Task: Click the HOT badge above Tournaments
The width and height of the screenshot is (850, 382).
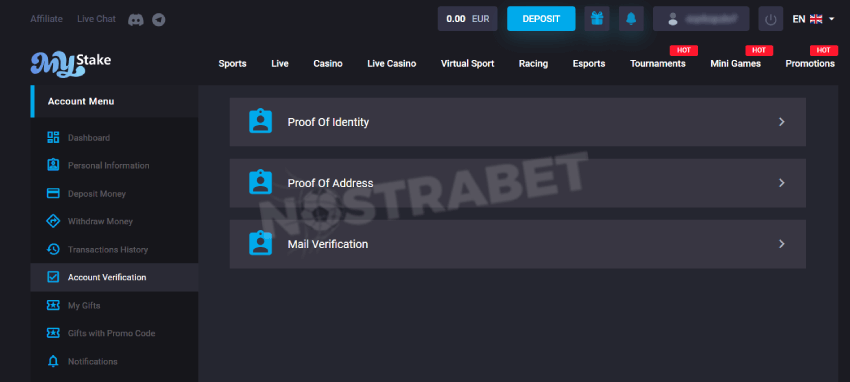Action: point(684,50)
